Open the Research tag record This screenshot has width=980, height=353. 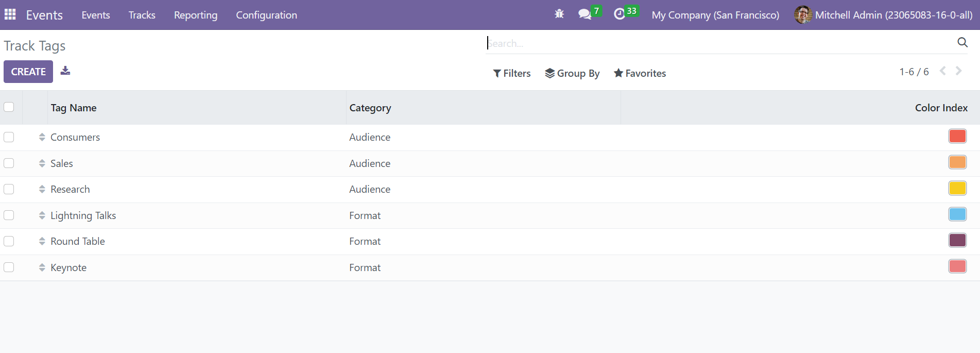coord(70,189)
